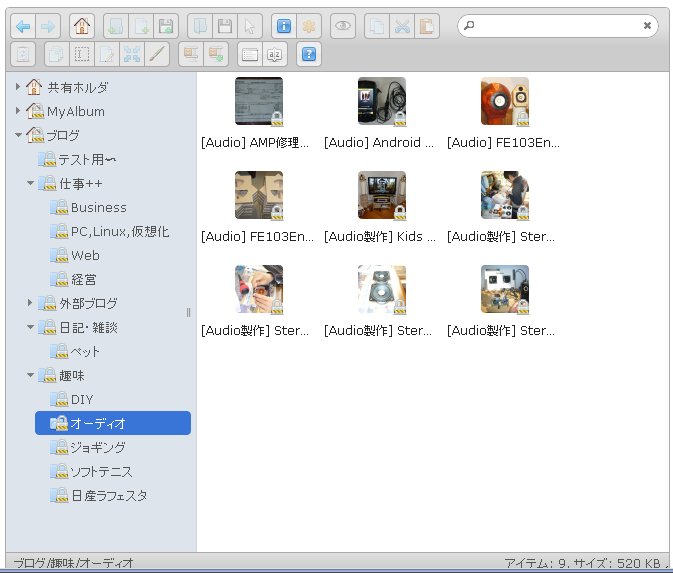
Task: Click the paste clipboard icon
Action: 427,26
